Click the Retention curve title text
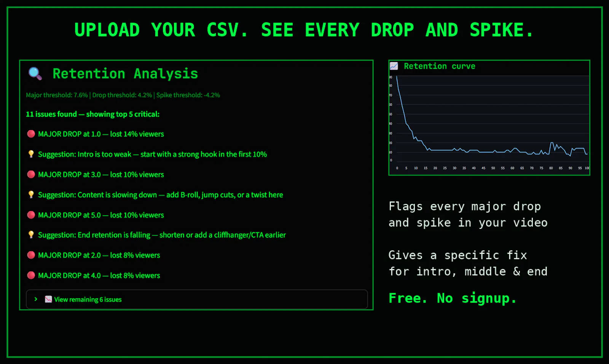 coord(440,66)
